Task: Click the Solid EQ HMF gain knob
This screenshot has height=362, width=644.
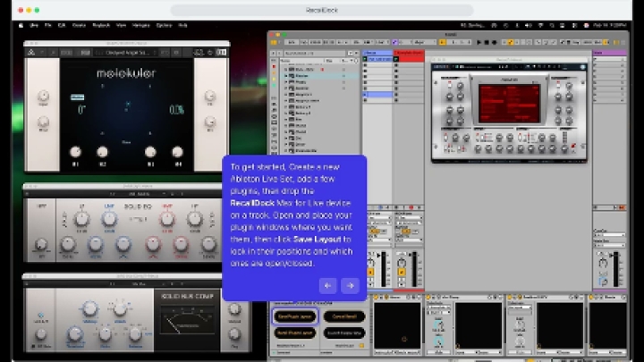Action: pos(167,219)
